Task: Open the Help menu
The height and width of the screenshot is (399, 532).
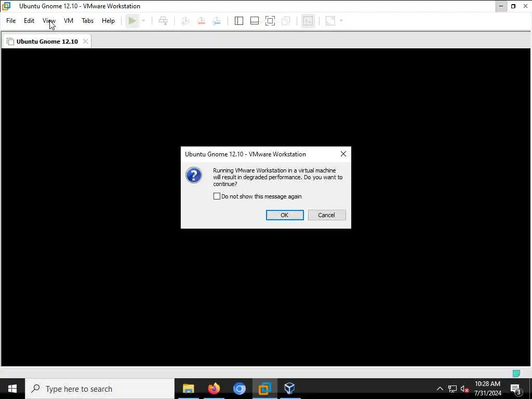Action: click(x=108, y=21)
